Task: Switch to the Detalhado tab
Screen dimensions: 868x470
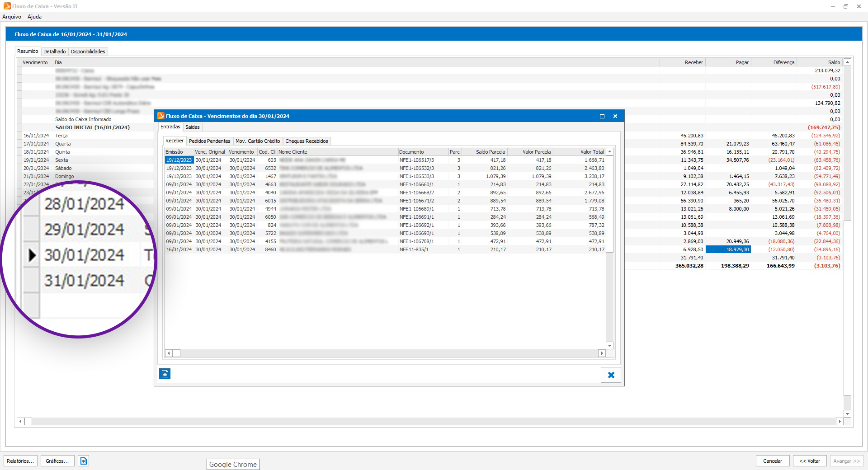Action: tap(55, 52)
